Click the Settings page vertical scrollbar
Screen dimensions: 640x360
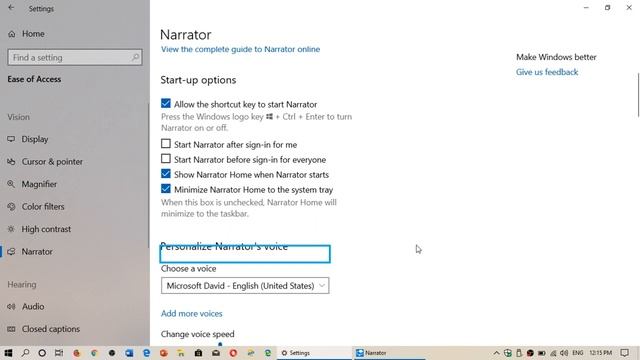coord(638,95)
